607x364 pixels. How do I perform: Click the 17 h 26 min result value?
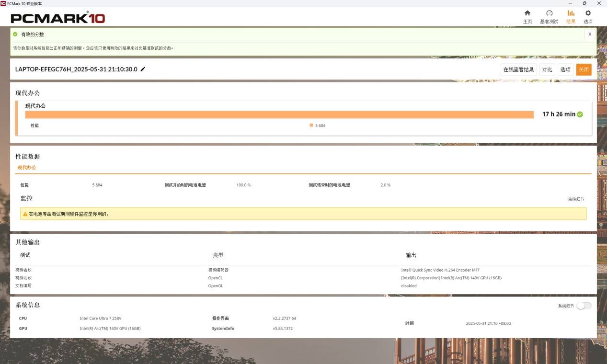(x=559, y=114)
